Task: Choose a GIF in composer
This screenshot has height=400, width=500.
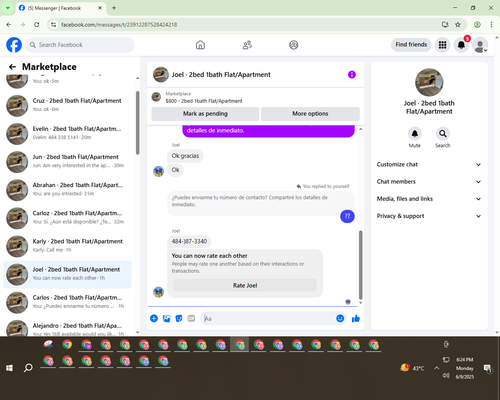Action: coord(191,318)
